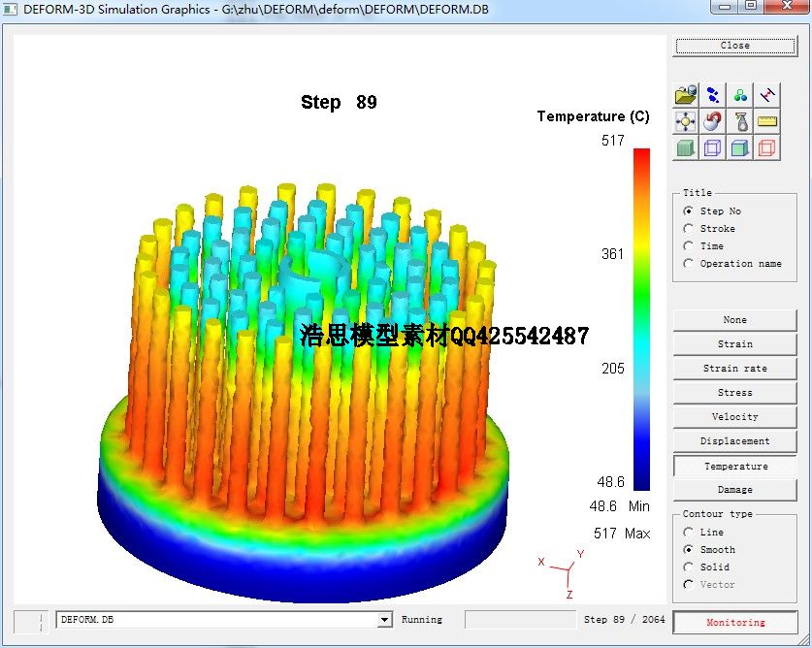Click the spray bottle icon
Viewport: 812px width, 648px height.
tap(740, 121)
